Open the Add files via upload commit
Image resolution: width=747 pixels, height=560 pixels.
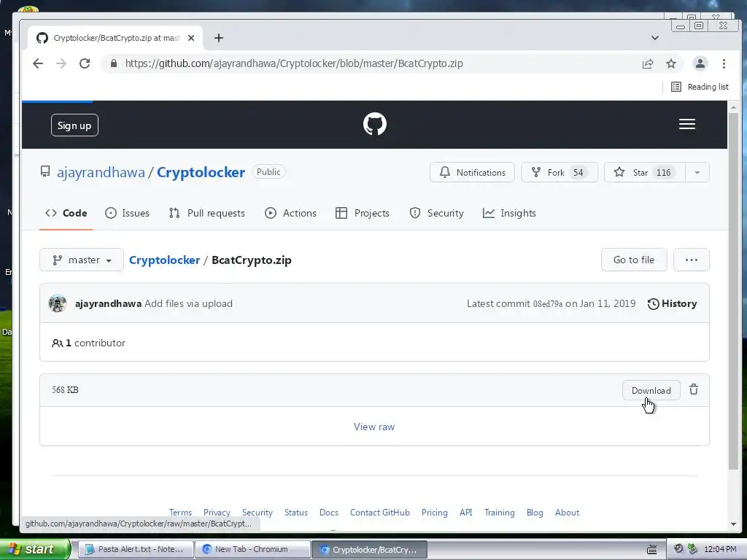click(189, 304)
